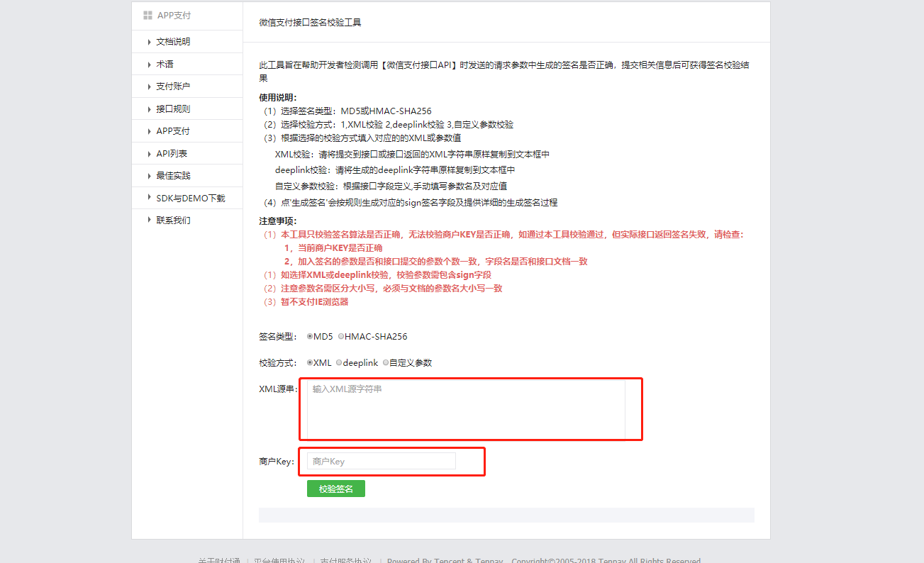
Task: Expand the SDK与DEMO下载 sidebar arrow
Action: click(x=149, y=197)
